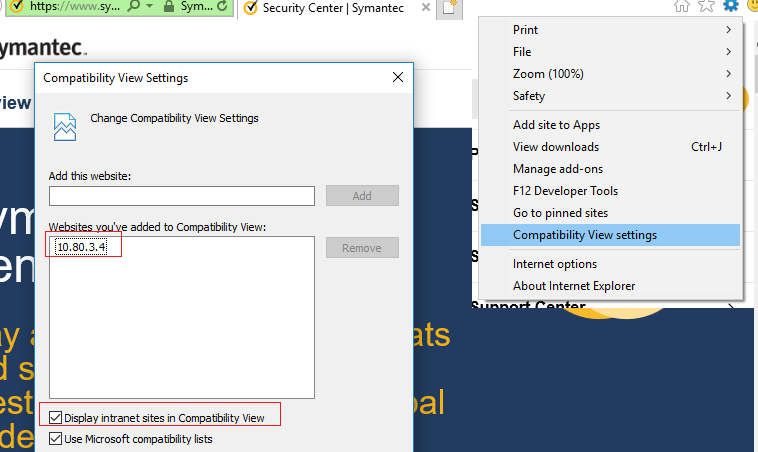
Task: Open Manage add-ons
Action: (x=610, y=169)
